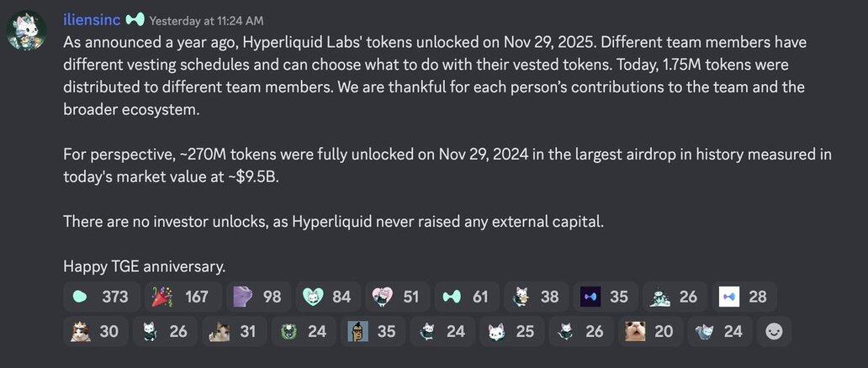React with the dark blue logo emoji (35)
This screenshot has width=868, height=368.
(x=604, y=297)
